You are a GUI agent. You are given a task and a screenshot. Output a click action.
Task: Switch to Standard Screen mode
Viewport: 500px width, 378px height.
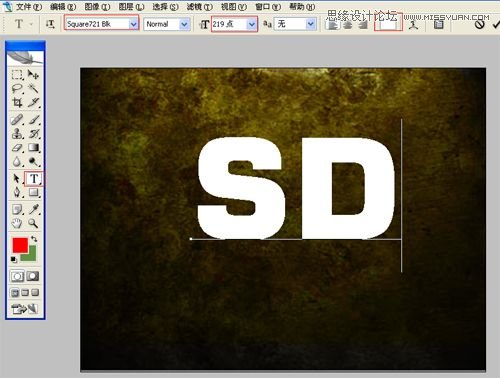[15, 293]
